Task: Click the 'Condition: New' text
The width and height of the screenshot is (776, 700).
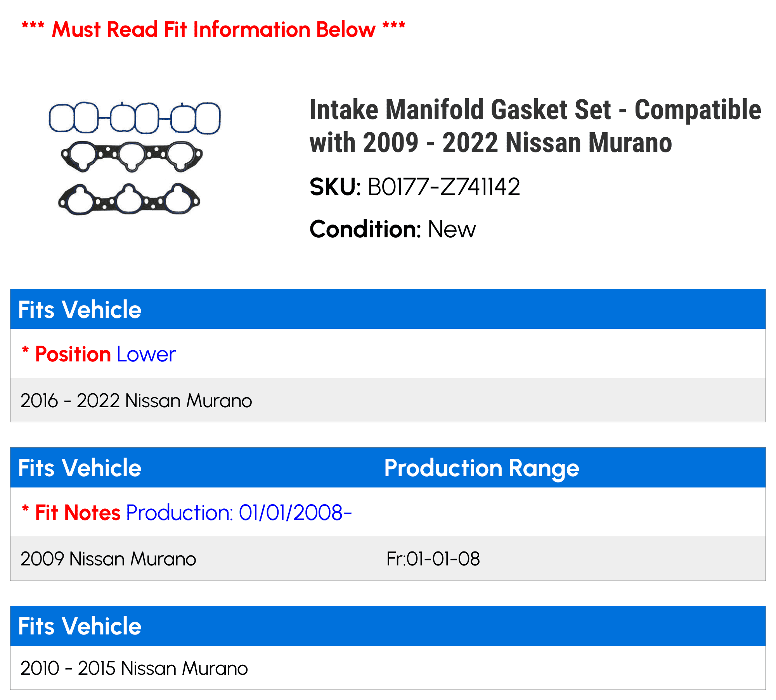Action: [x=393, y=229]
